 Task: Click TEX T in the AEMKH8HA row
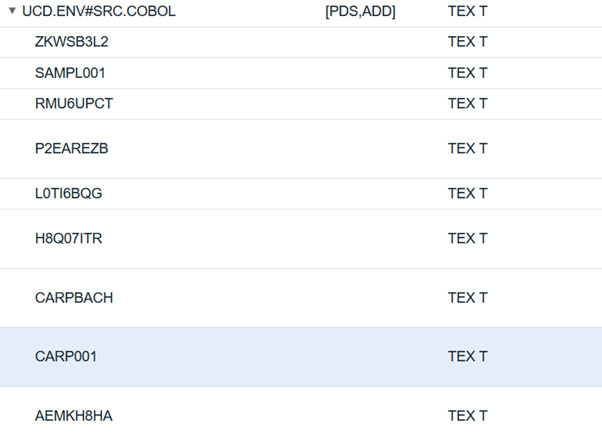[467, 415]
